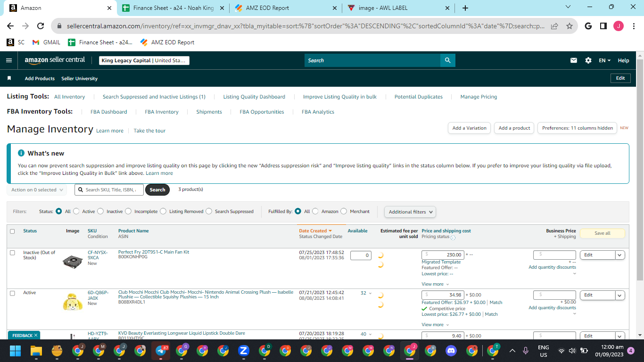Open File Explorer from the taskbar

(36, 351)
